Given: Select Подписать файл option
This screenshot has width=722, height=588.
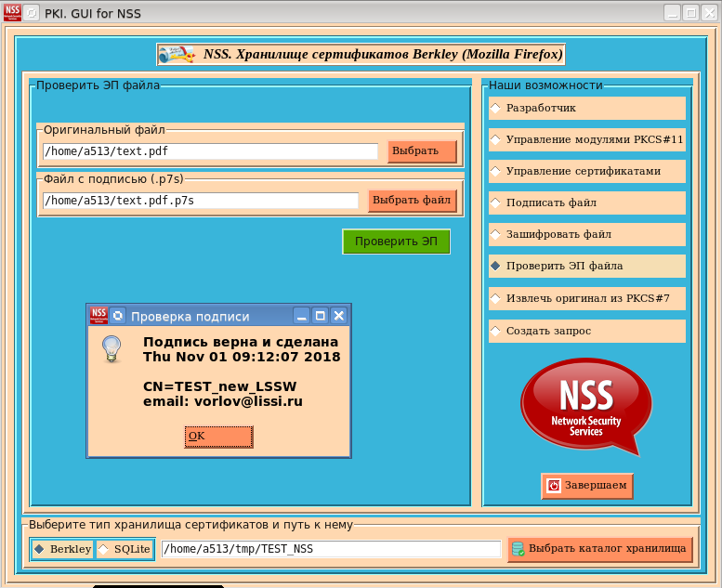Looking at the screenshot, I should tap(587, 203).
